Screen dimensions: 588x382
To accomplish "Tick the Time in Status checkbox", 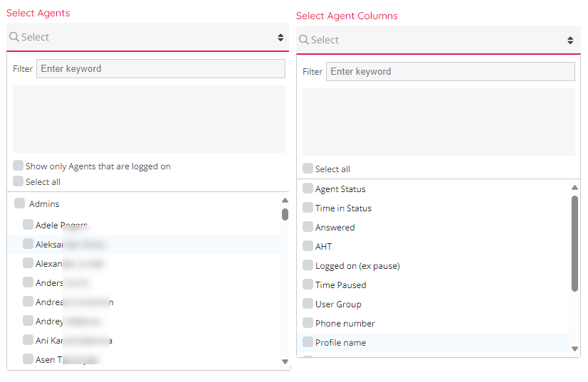I will pos(308,208).
